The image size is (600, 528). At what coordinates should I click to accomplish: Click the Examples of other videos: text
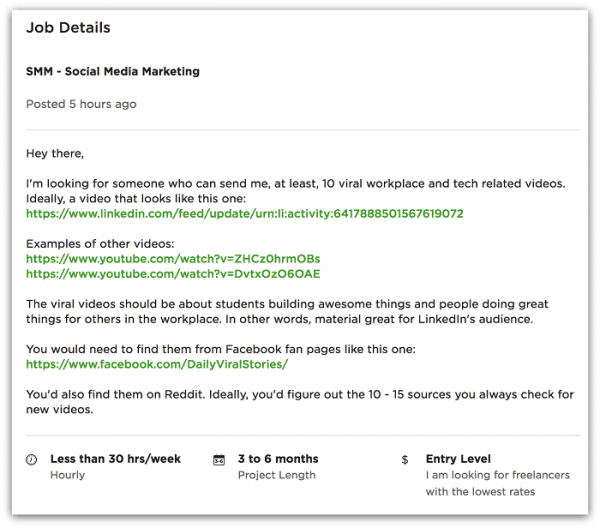(100, 244)
